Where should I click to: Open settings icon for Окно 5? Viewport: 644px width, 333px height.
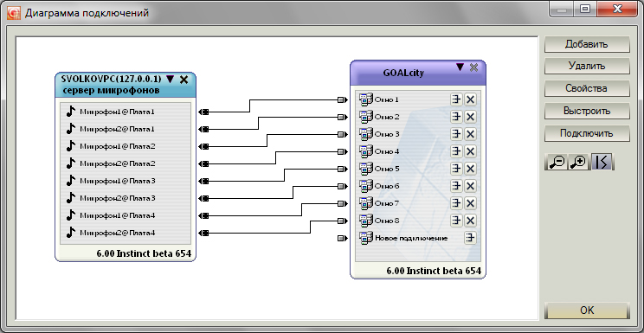click(456, 169)
